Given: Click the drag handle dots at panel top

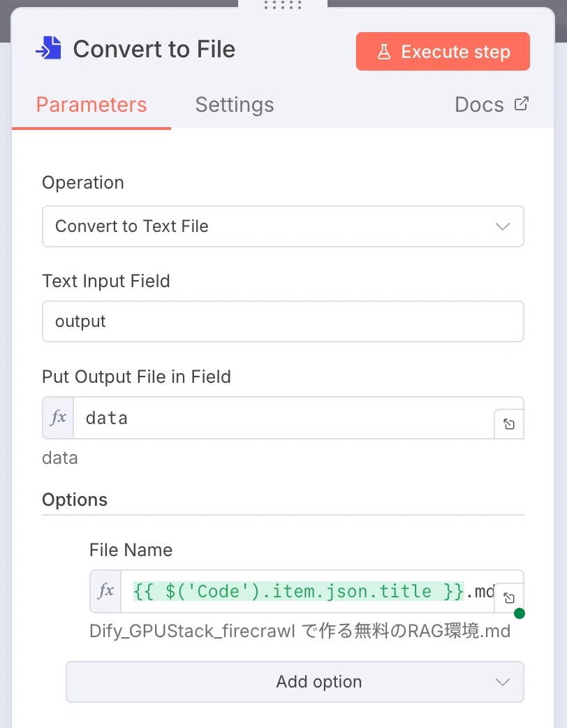Looking at the screenshot, I should tap(283, 5).
